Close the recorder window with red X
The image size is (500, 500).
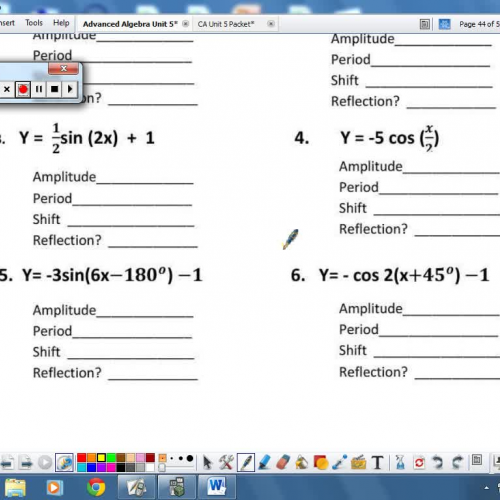pyautogui.click(x=63, y=69)
